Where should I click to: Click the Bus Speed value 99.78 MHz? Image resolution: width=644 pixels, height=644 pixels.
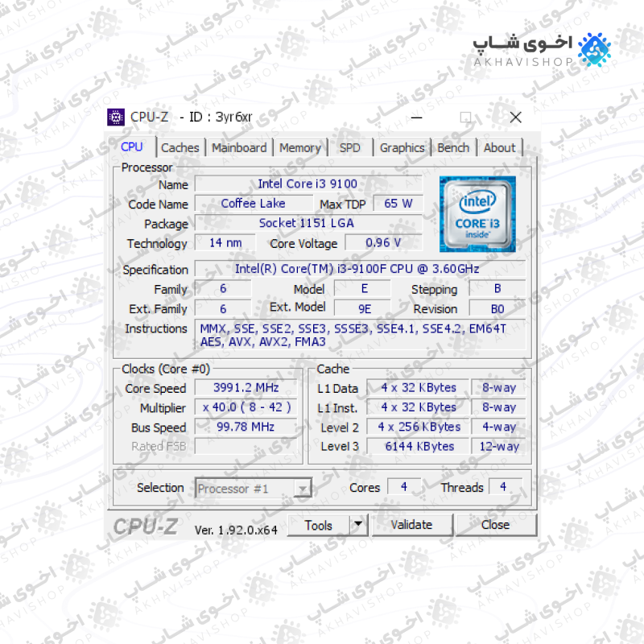click(x=246, y=427)
